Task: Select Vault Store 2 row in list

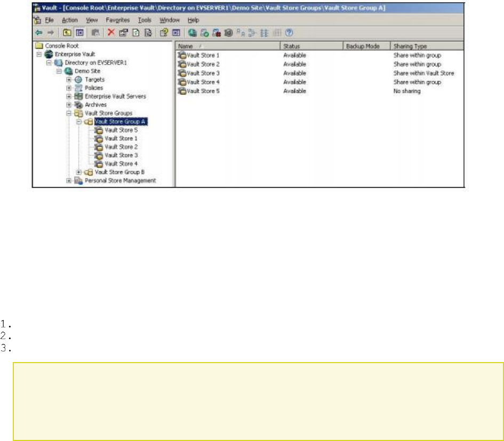Action: 319,65
